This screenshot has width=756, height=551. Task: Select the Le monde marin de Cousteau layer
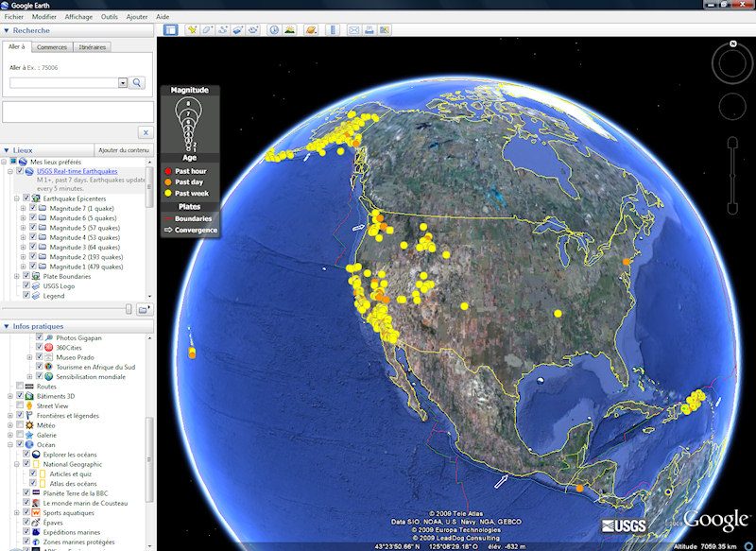[85, 504]
